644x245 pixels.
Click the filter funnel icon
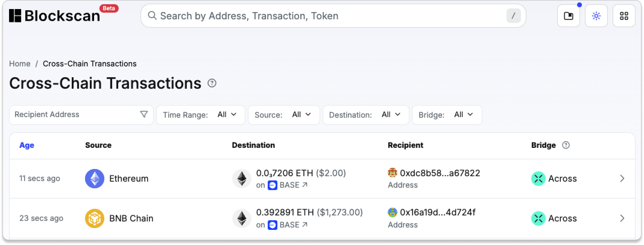pos(144,114)
